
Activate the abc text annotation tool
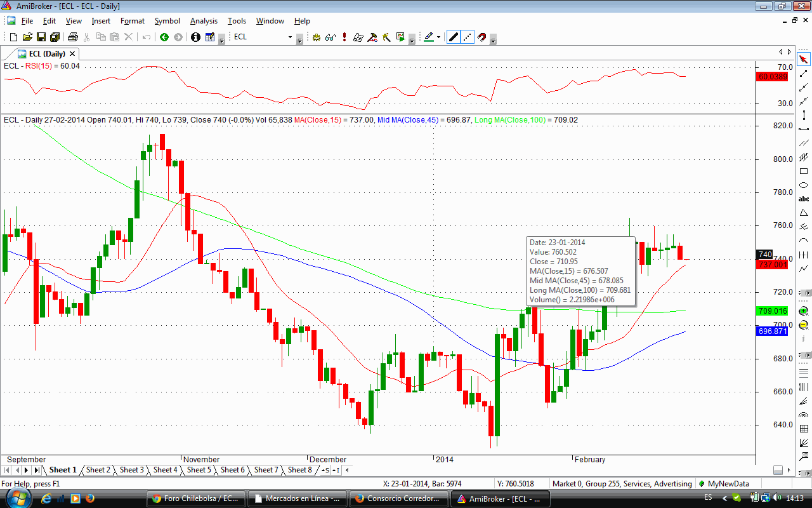804,199
